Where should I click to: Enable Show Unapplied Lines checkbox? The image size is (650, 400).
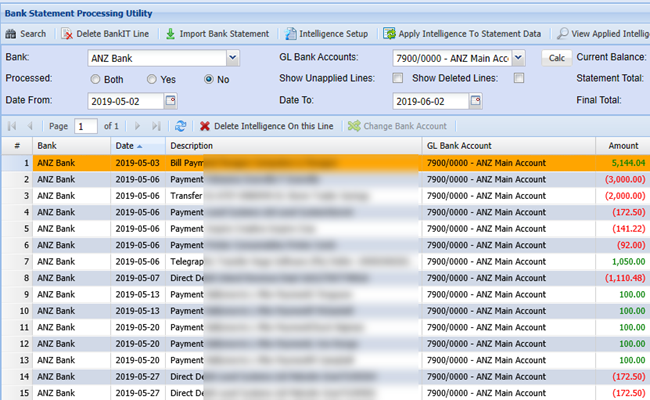(x=398, y=78)
